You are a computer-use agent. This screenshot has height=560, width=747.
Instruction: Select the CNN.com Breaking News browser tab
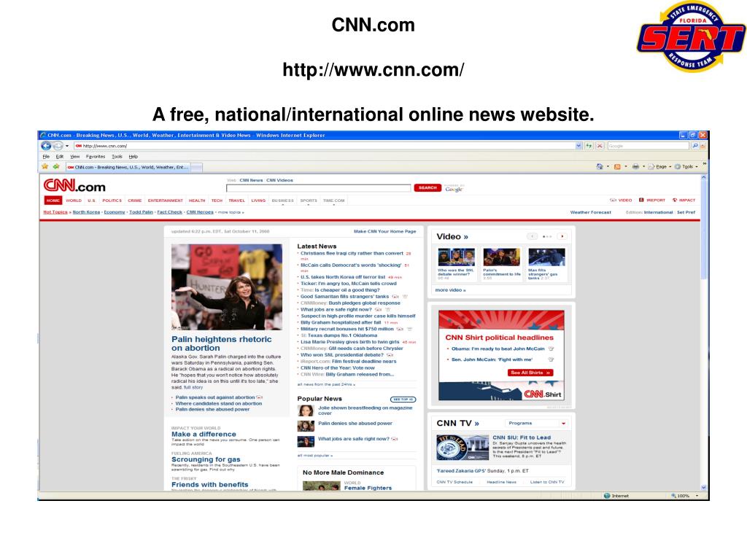click(128, 167)
